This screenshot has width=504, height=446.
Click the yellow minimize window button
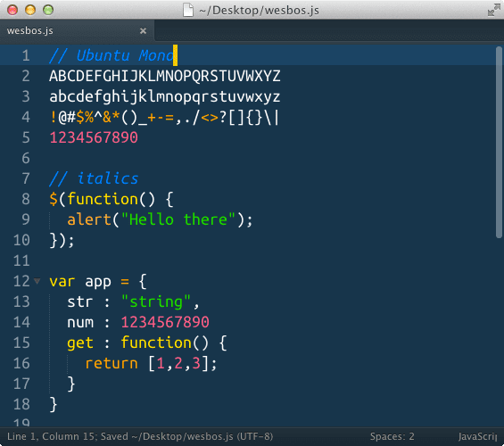tap(30, 10)
